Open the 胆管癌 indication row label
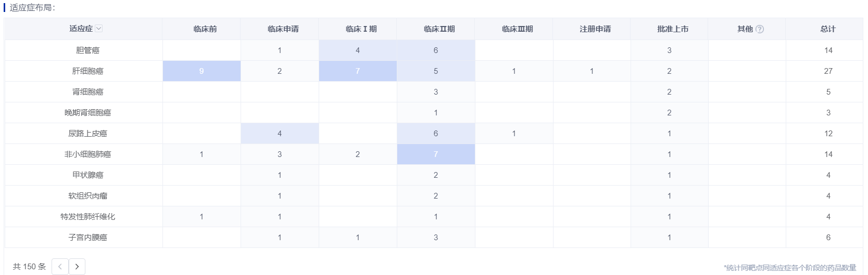 [x=87, y=50]
